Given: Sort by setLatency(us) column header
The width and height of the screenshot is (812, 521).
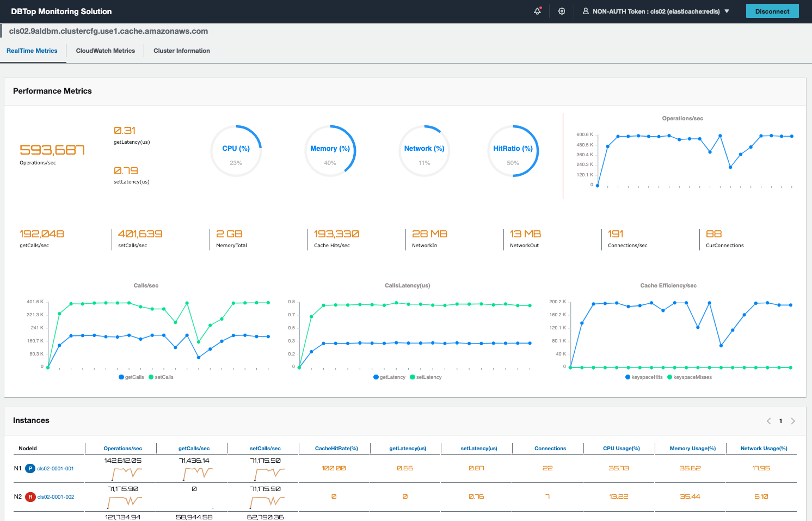Looking at the screenshot, I should pos(479,449).
